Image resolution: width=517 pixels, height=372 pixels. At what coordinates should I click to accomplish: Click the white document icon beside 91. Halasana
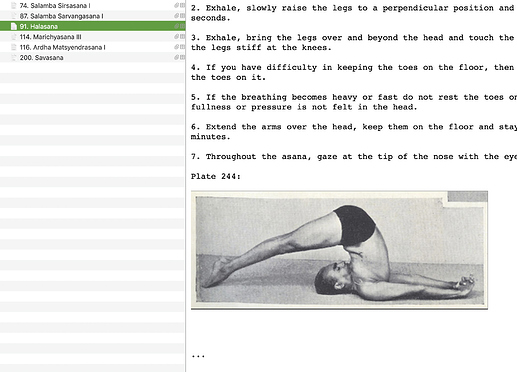[x=14, y=26]
